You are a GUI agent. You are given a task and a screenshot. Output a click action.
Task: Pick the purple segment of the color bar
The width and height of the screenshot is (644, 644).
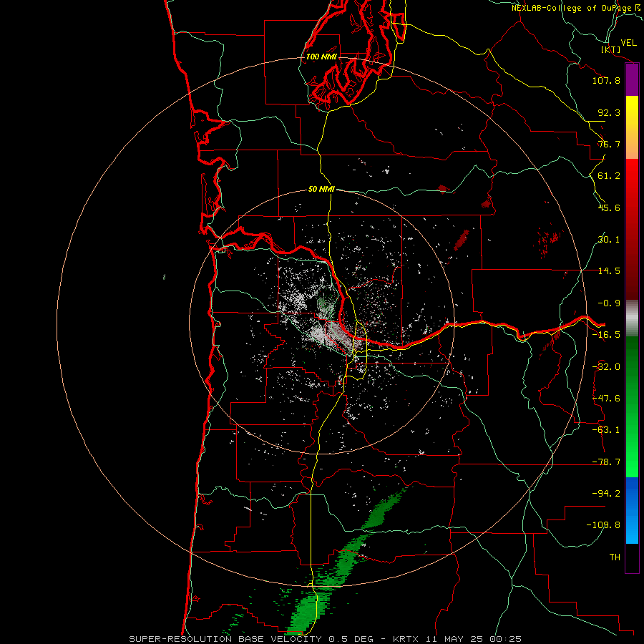click(632, 79)
